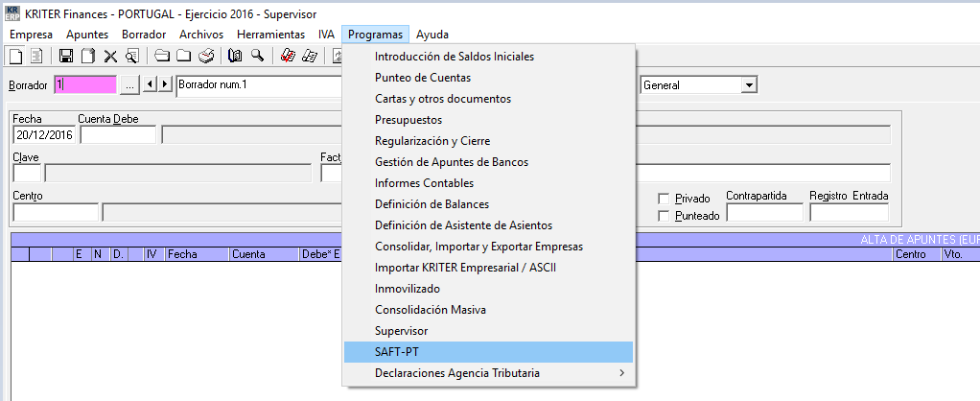Click the IV column header

tap(154, 254)
